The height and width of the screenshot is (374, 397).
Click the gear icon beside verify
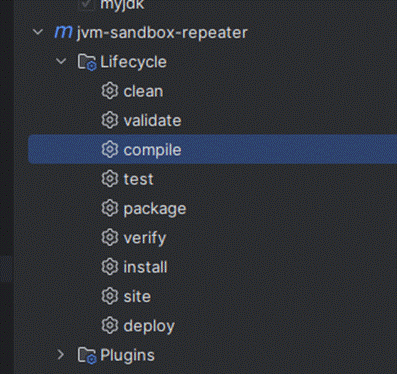pos(110,238)
